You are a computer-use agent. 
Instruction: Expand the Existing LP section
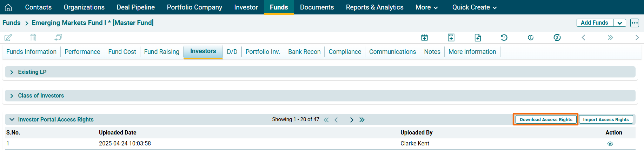[12, 72]
